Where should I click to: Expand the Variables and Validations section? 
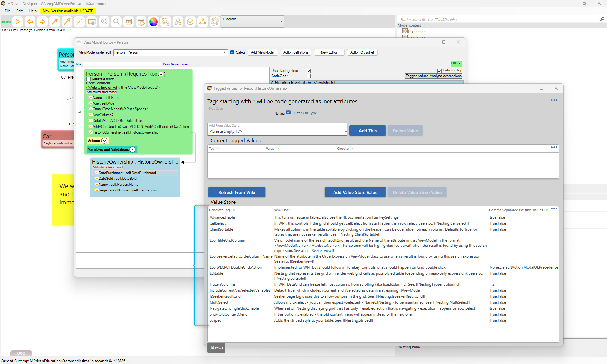tap(132, 149)
